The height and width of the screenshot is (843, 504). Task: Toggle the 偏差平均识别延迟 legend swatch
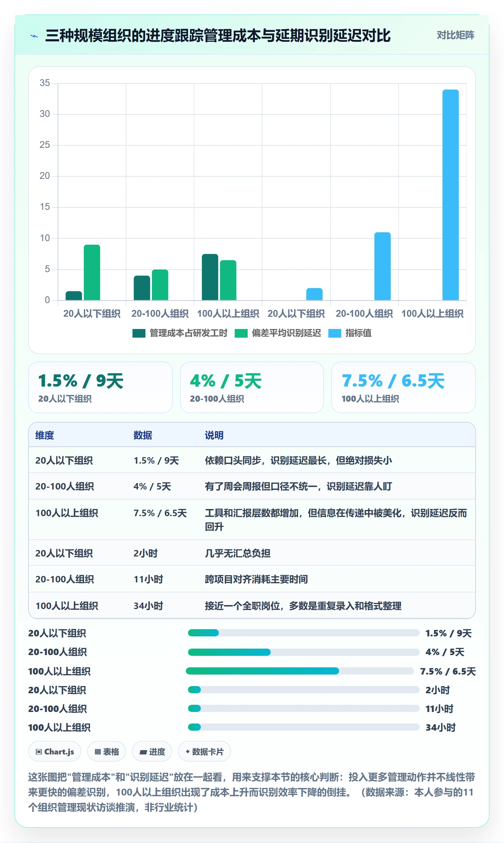[241, 333]
